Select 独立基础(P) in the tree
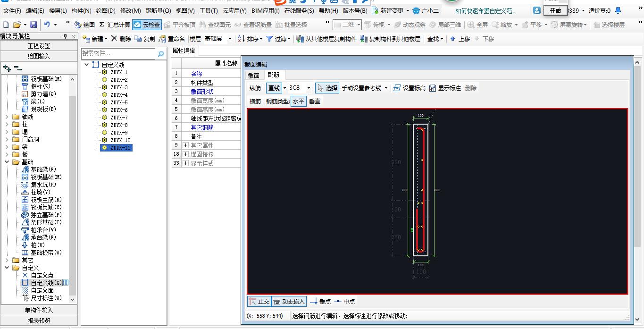 point(46,215)
